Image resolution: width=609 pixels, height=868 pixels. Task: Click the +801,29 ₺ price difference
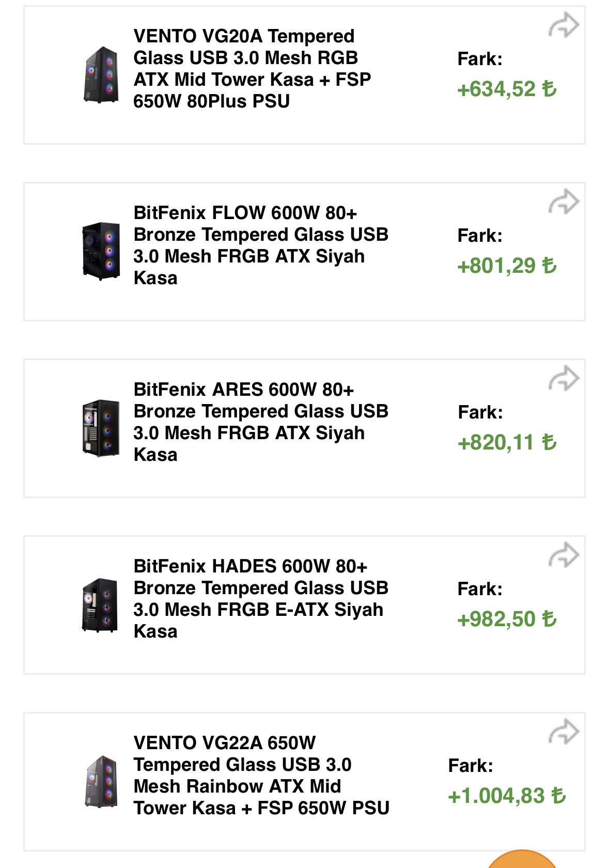pyautogui.click(x=507, y=266)
